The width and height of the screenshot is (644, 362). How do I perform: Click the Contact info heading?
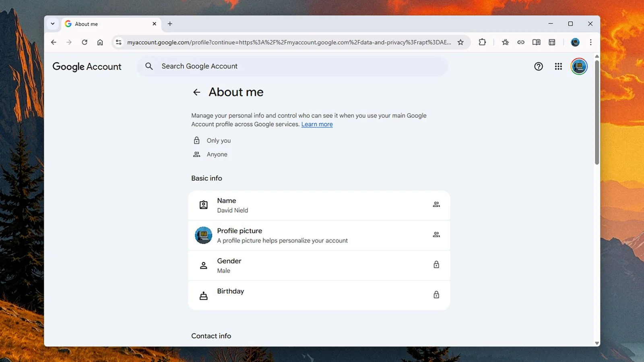click(211, 336)
